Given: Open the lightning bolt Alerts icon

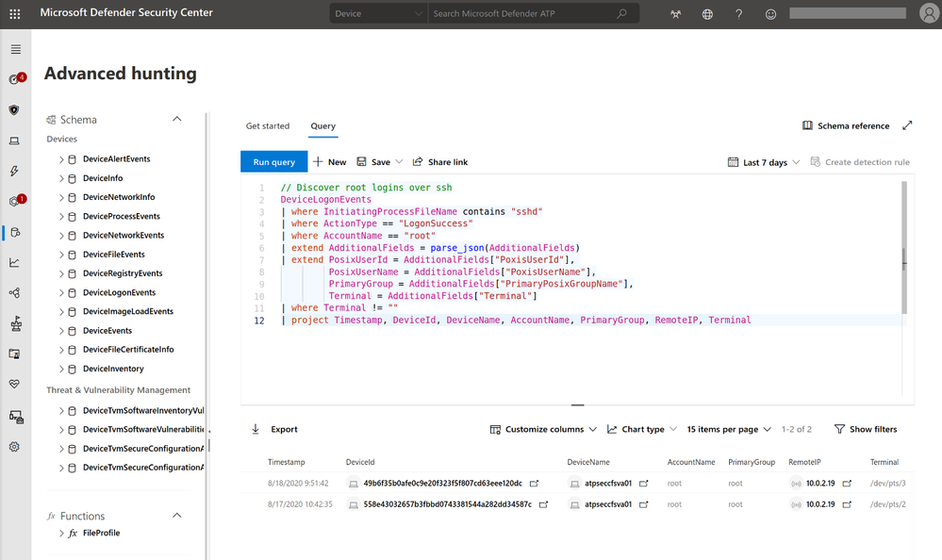Looking at the screenshot, I should point(14,171).
